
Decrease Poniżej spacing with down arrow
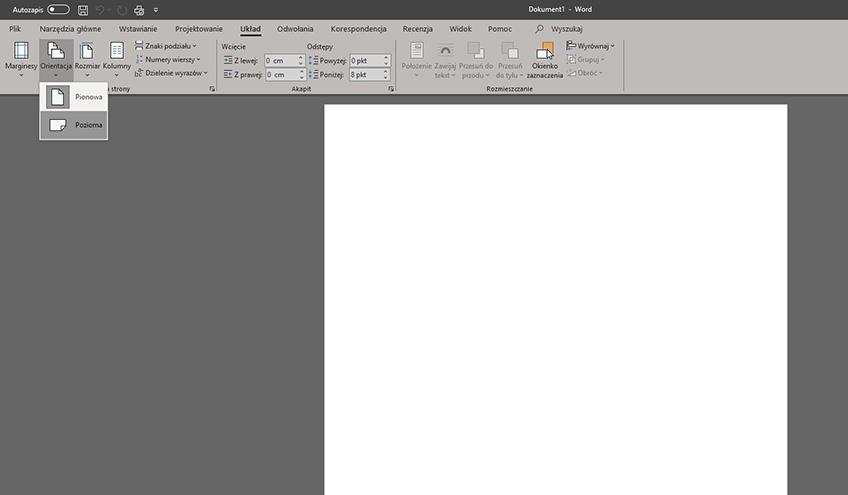[386, 78]
